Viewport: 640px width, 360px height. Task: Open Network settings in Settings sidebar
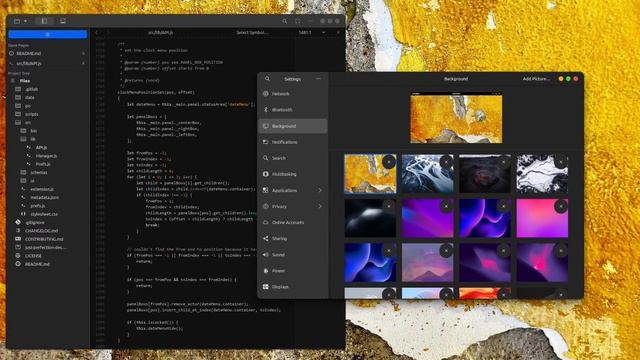[x=293, y=94]
